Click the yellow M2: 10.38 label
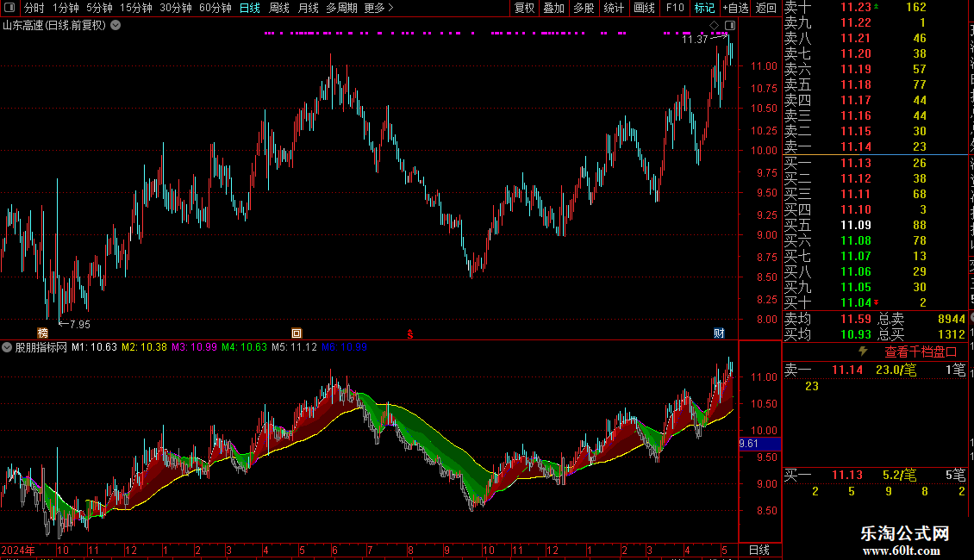 point(144,348)
